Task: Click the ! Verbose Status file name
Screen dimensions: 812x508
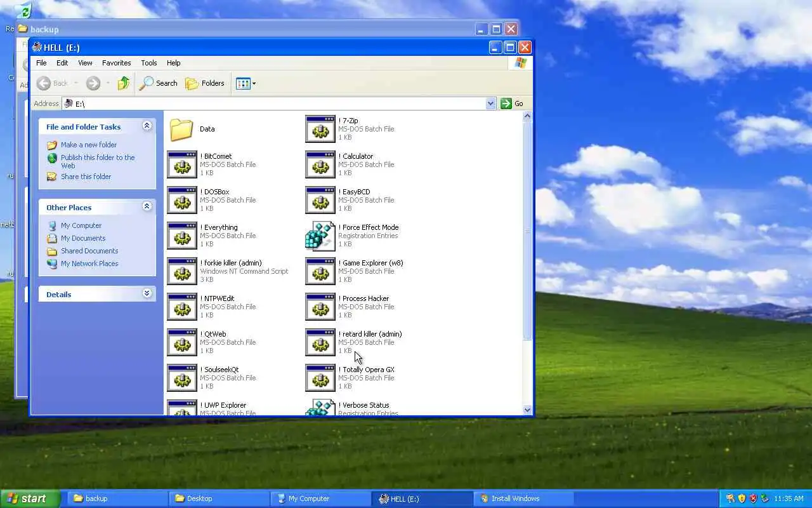Action: pos(363,405)
